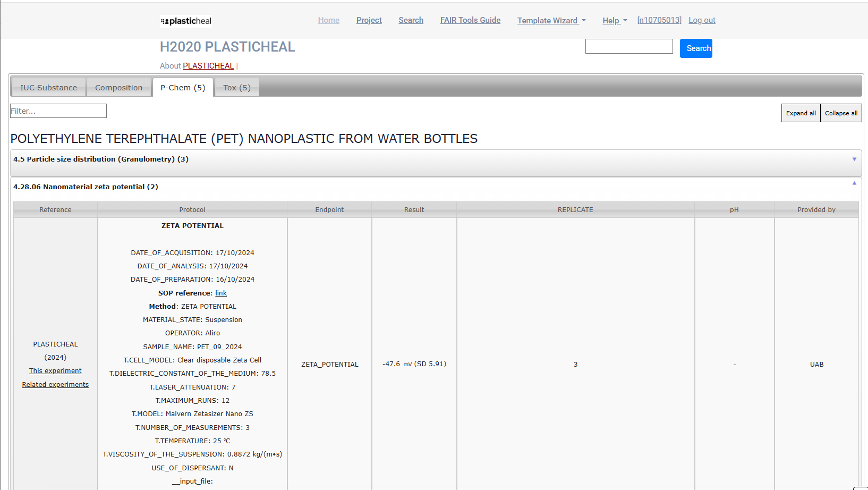Go to the FAIR Tools Guide page
868x490 pixels.
(470, 20)
